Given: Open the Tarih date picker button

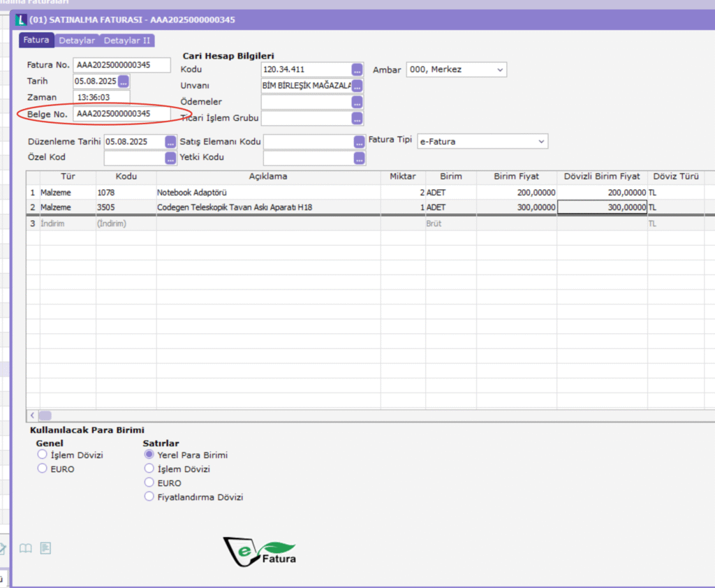Looking at the screenshot, I should click(x=124, y=81).
